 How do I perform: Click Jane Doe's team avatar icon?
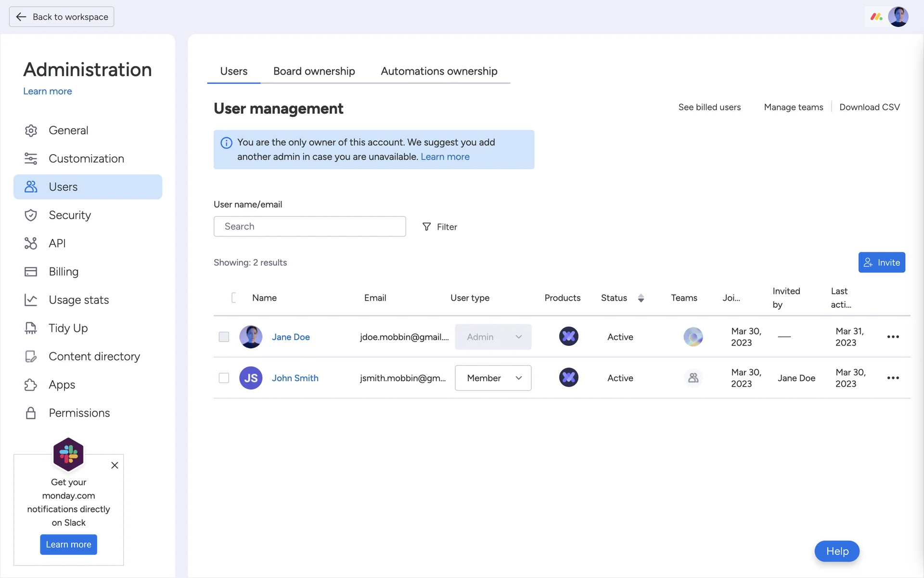[x=693, y=337]
